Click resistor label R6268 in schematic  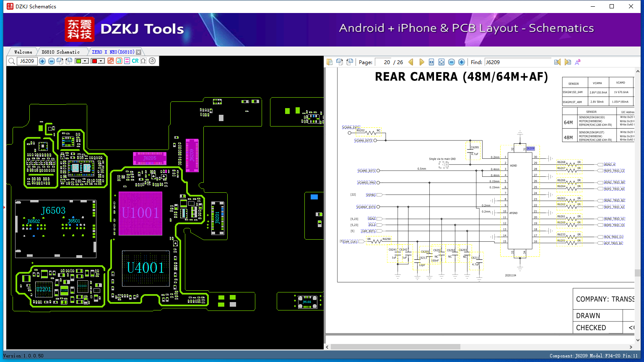561,162
